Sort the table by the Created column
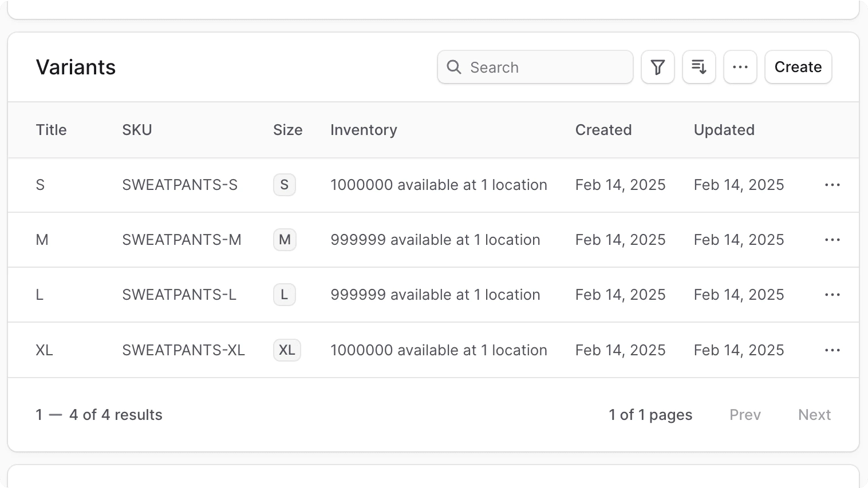This screenshot has width=868, height=488. [x=603, y=130]
